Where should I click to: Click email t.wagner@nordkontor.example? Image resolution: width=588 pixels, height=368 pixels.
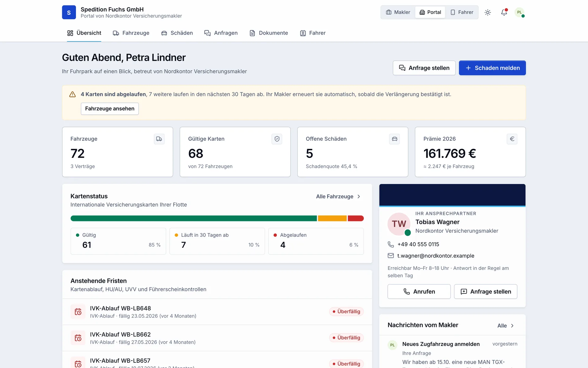tap(436, 256)
